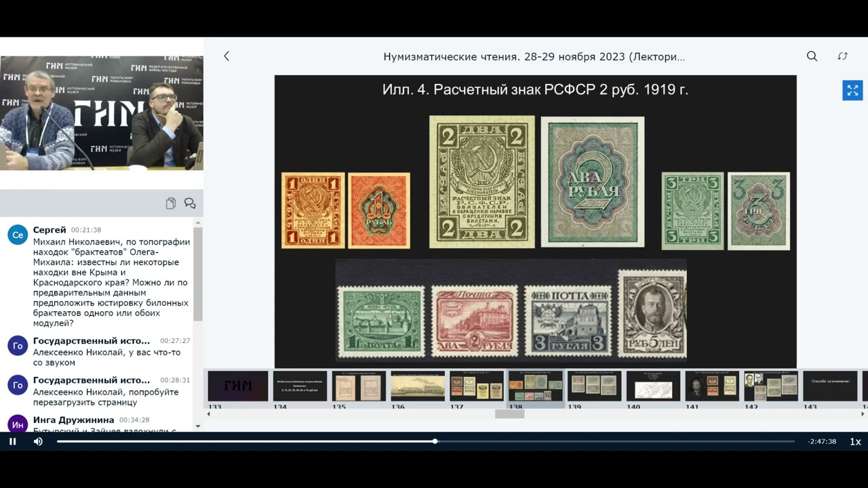Click the avatar of the 00:27:27 message
868x488 pixels.
pos(18,346)
